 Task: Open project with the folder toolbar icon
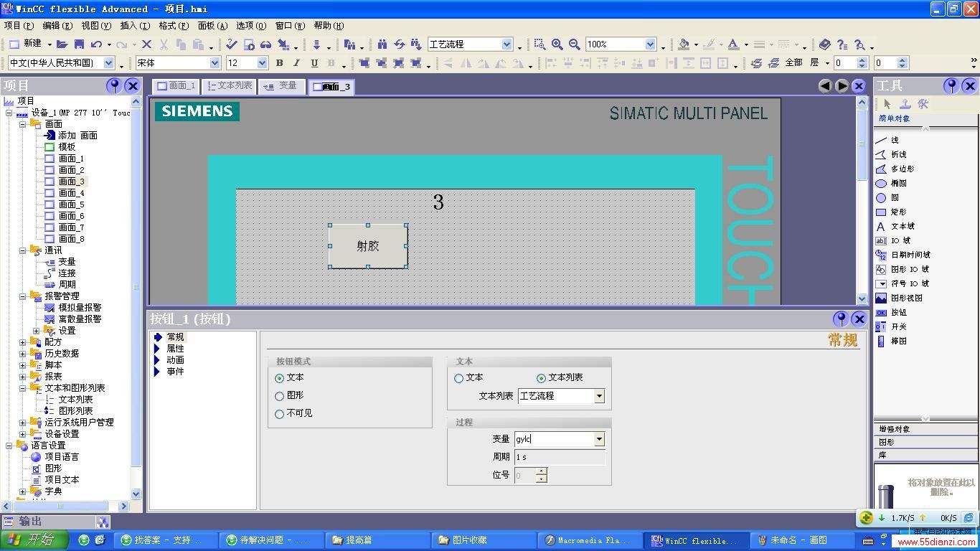pos(62,44)
